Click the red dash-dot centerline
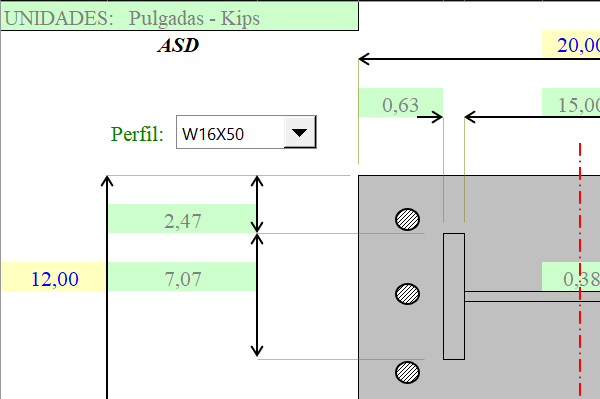 coord(580,271)
